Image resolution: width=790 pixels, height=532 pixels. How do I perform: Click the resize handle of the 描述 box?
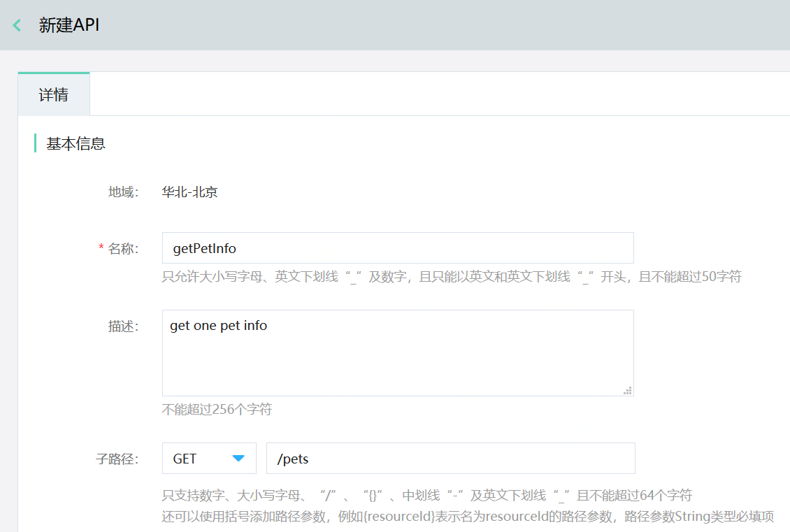coord(628,391)
